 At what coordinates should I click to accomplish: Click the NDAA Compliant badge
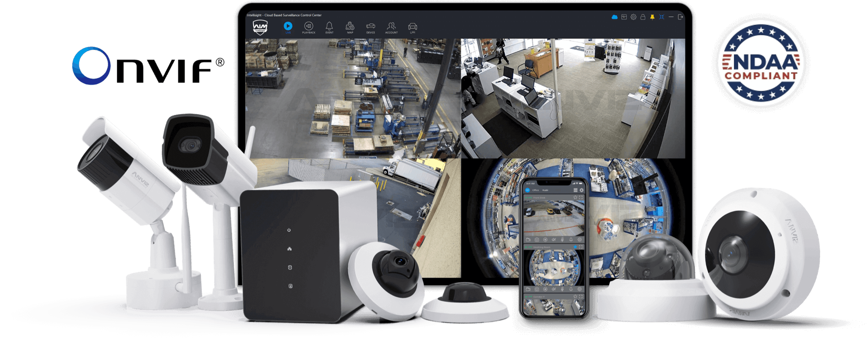[761, 63]
